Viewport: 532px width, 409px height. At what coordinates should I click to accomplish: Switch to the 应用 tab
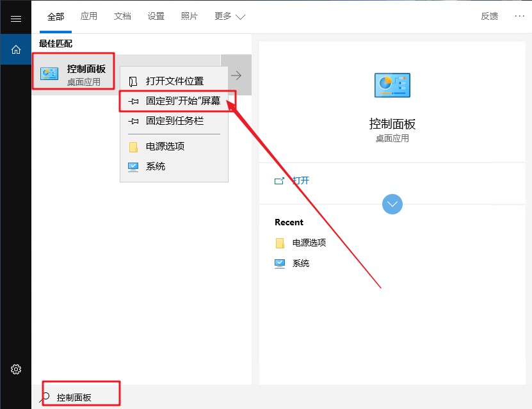[89, 17]
